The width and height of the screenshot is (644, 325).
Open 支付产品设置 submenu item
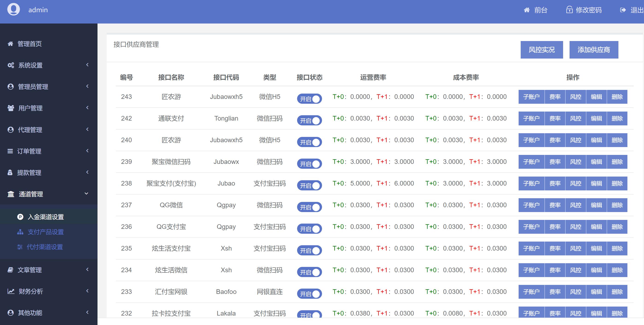[x=45, y=232]
